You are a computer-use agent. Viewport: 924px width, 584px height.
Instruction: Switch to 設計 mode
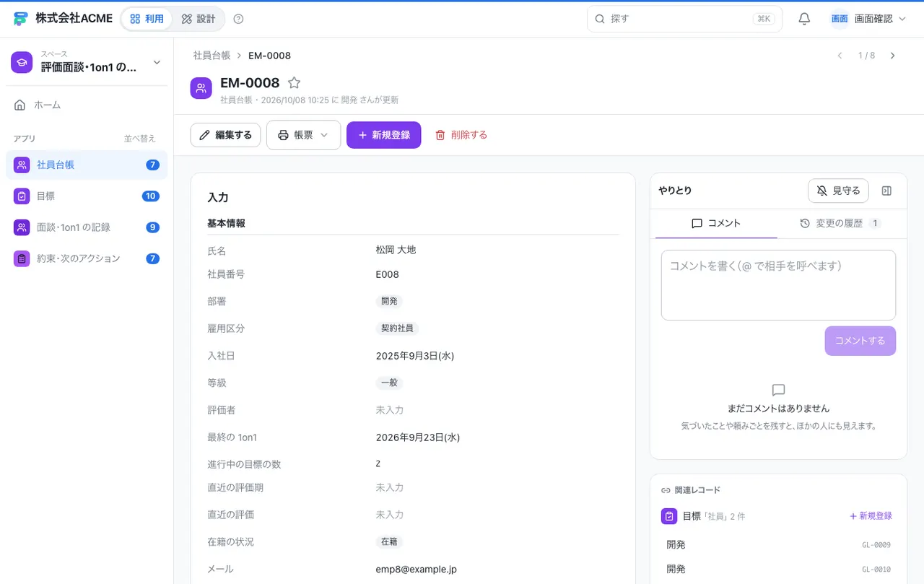click(x=199, y=19)
